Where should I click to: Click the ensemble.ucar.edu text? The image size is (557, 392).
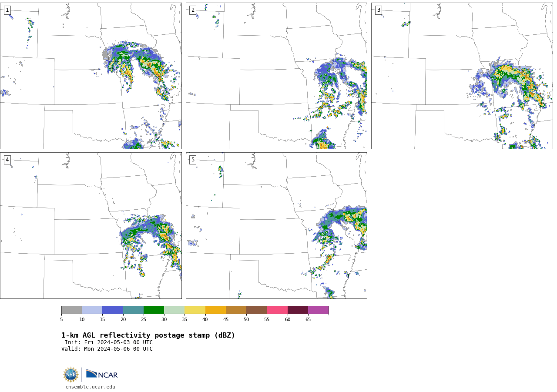(x=91, y=387)
